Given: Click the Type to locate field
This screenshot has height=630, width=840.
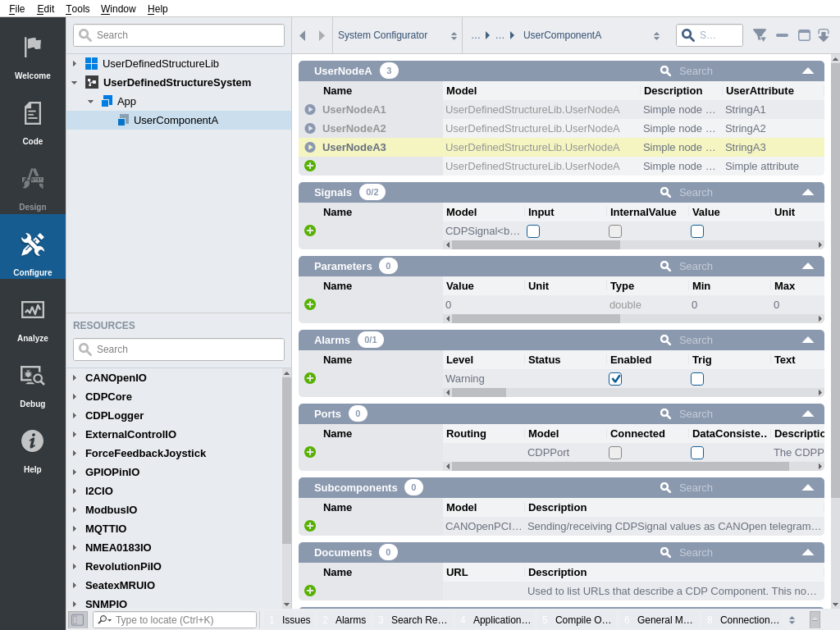Looking at the screenshot, I should pos(184,620).
